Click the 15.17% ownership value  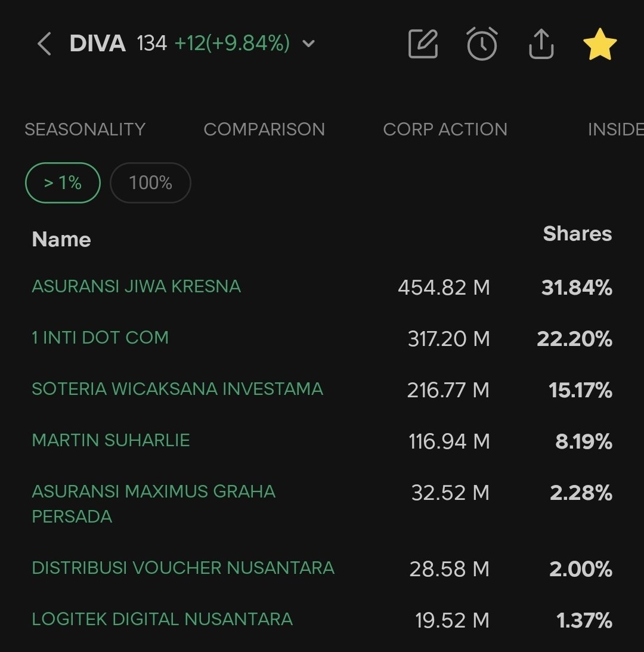[580, 390]
